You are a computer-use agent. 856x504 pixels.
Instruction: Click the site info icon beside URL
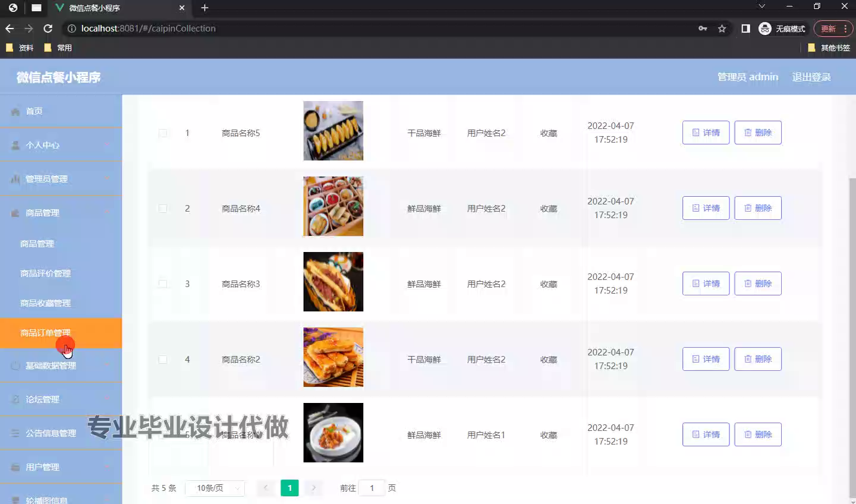point(71,29)
